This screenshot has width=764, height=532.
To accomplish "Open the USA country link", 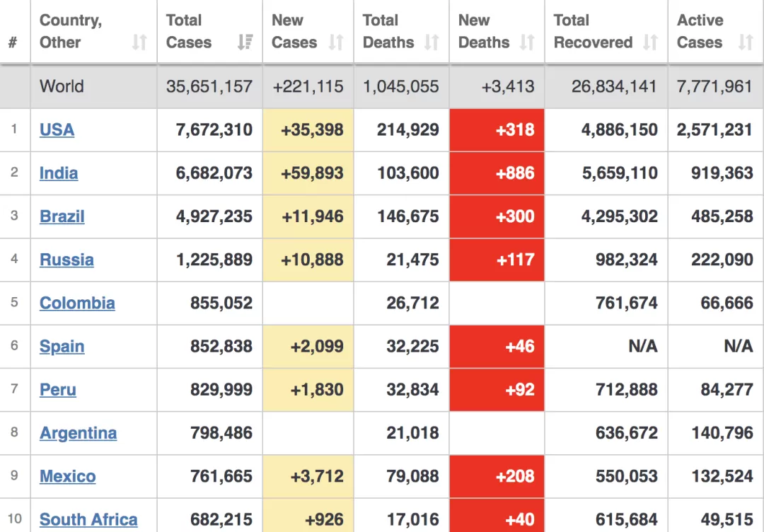I will click(57, 129).
